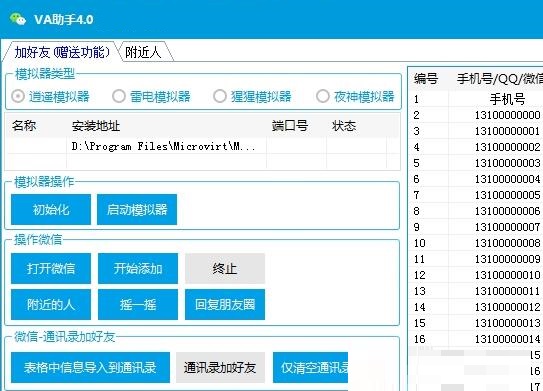
Task: Open the 附近人 tab
Action: click(x=143, y=52)
